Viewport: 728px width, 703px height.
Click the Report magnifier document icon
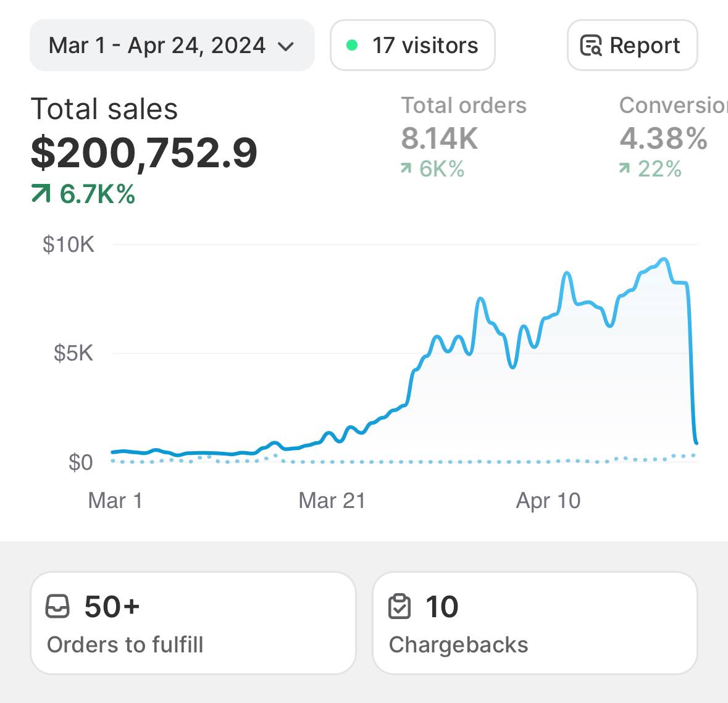point(590,46)
